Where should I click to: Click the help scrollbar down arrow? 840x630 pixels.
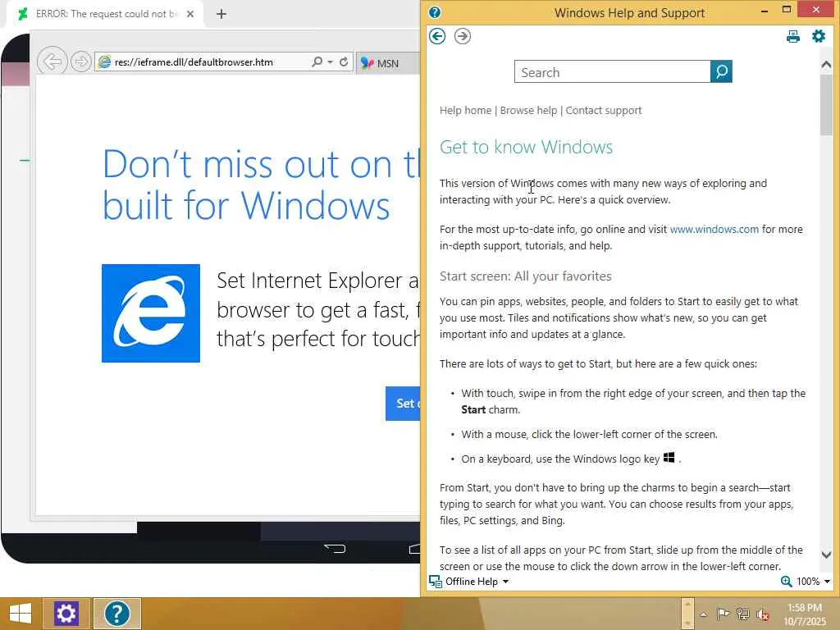[826, 555]
